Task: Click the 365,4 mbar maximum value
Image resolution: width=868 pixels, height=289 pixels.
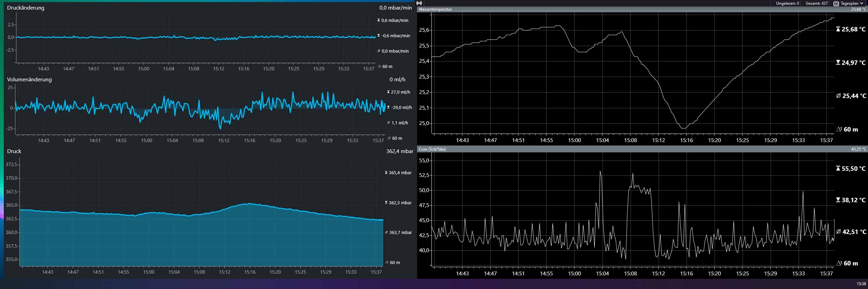Action: [x=400, y=173]
